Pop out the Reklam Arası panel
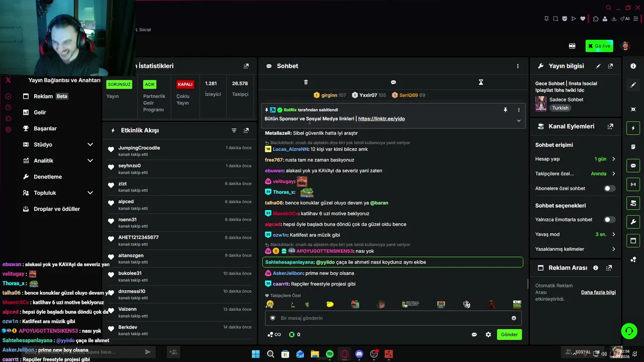The height and width of the screenshot is (362, 644). tap(609, 268)
